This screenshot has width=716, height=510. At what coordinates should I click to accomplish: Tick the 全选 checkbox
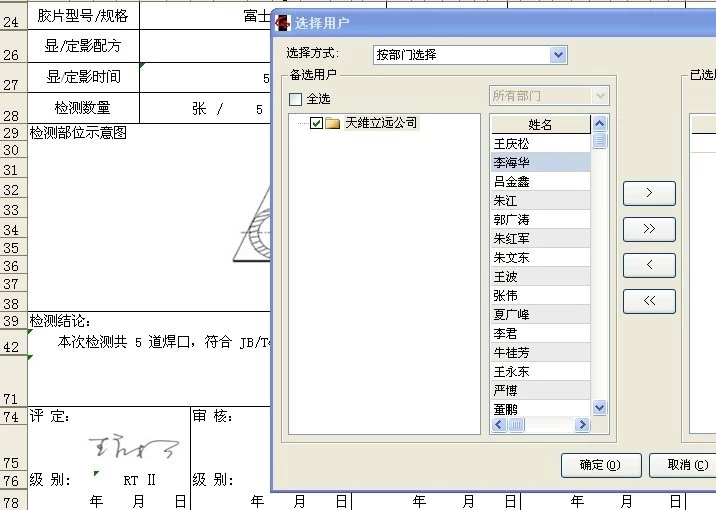pyautogui.click(x=295, y=99)
